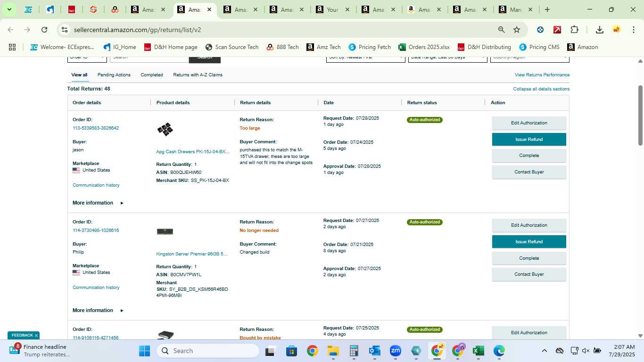This screenshot has height=362, width=644.
Task: Click Edit Authorization for jason's return
Action: click(x=529, y=123)
